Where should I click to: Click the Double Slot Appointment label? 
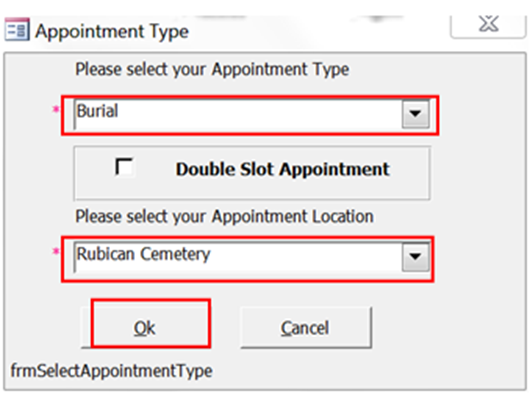(x=283, y=169)
